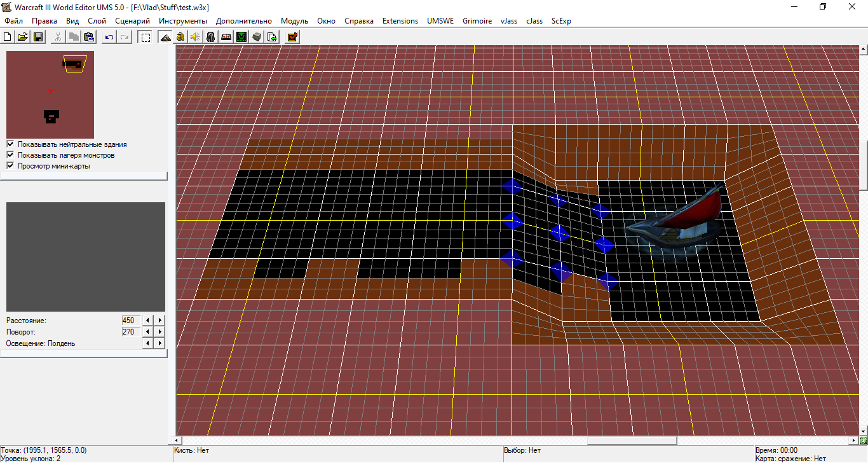This screenshot has height=463, width=868.
Task: Switch Освещение to next setting
Action: 160,343
